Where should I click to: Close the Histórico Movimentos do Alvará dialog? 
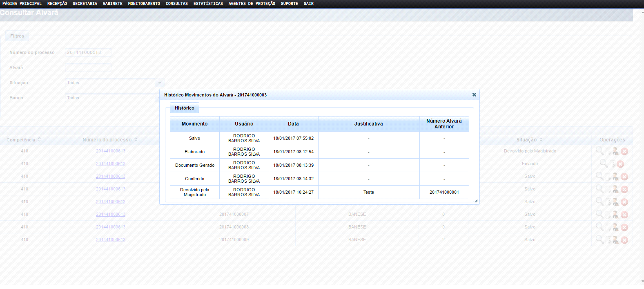point(474,95)
